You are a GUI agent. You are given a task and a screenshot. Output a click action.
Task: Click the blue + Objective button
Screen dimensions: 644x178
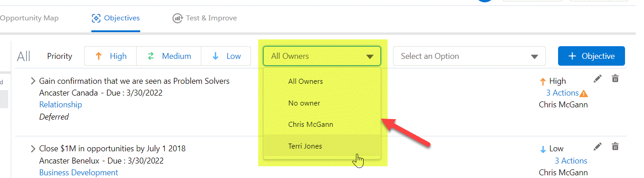coord(592,56)
